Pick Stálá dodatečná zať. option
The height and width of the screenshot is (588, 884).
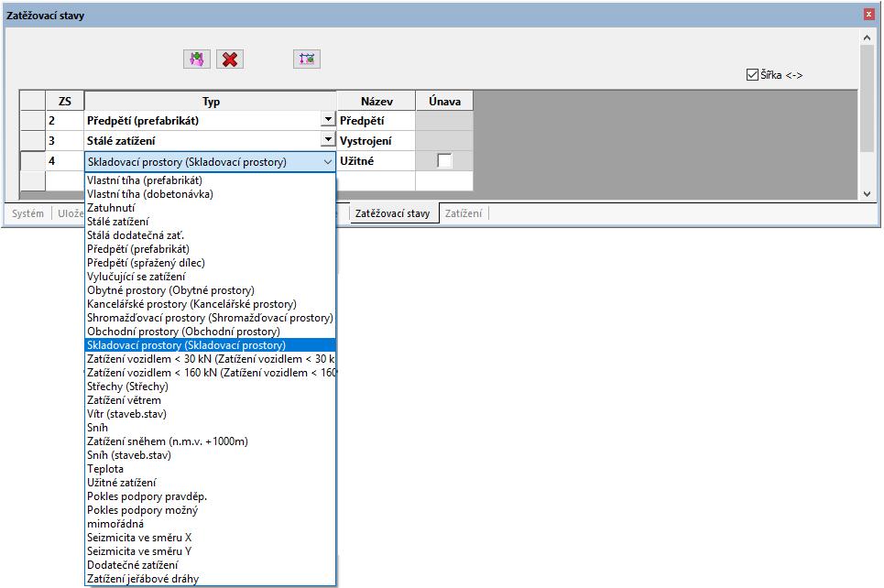(x=211, y=235)
